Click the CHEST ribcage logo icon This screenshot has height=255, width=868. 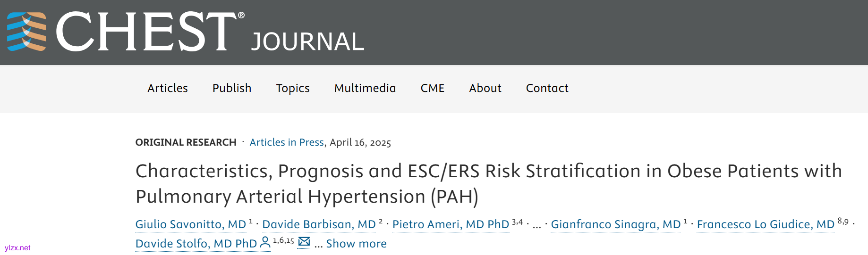coord(26,32)
